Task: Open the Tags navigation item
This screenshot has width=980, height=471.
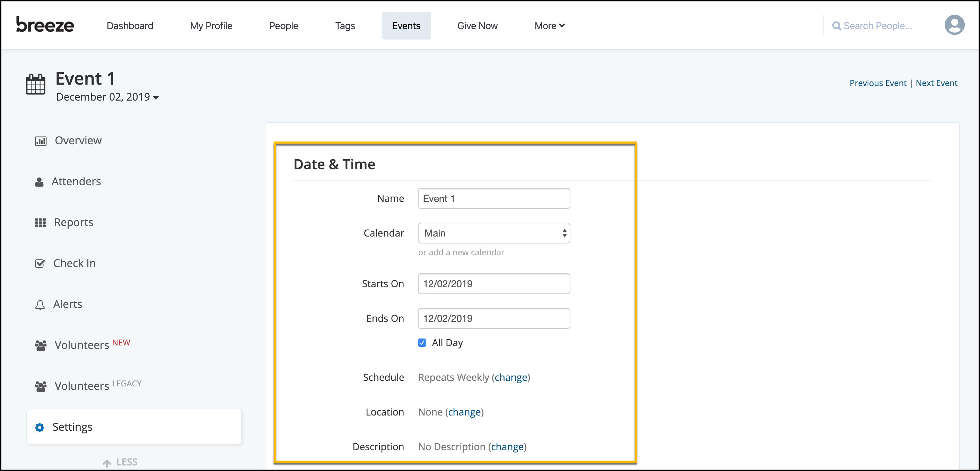Action: [345, 26]
